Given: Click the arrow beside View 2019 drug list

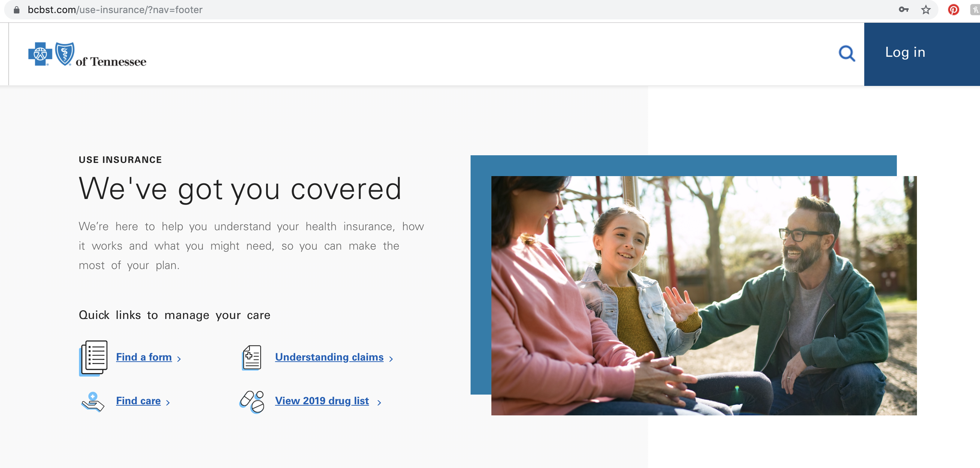Looking at the screenshot, I should point(379,402).
